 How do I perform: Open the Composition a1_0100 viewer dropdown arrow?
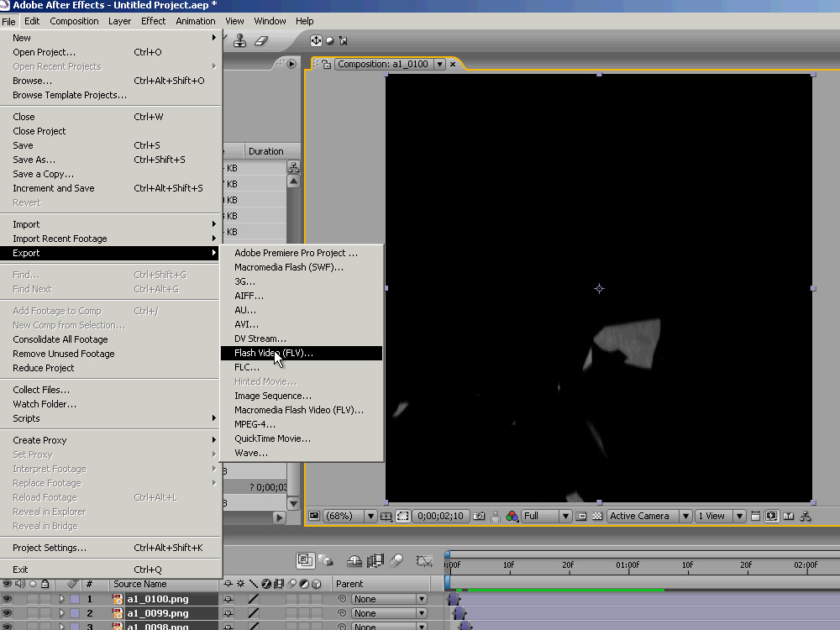coord(440,65)
